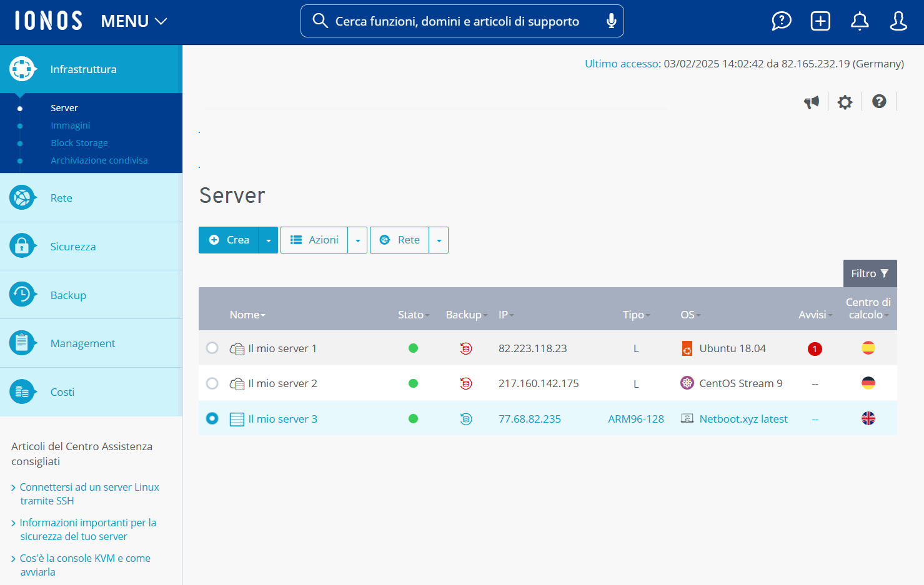The image size is (924, 585).
Task: Click the Sicurezza padlock icon
Action: [22, 246]
